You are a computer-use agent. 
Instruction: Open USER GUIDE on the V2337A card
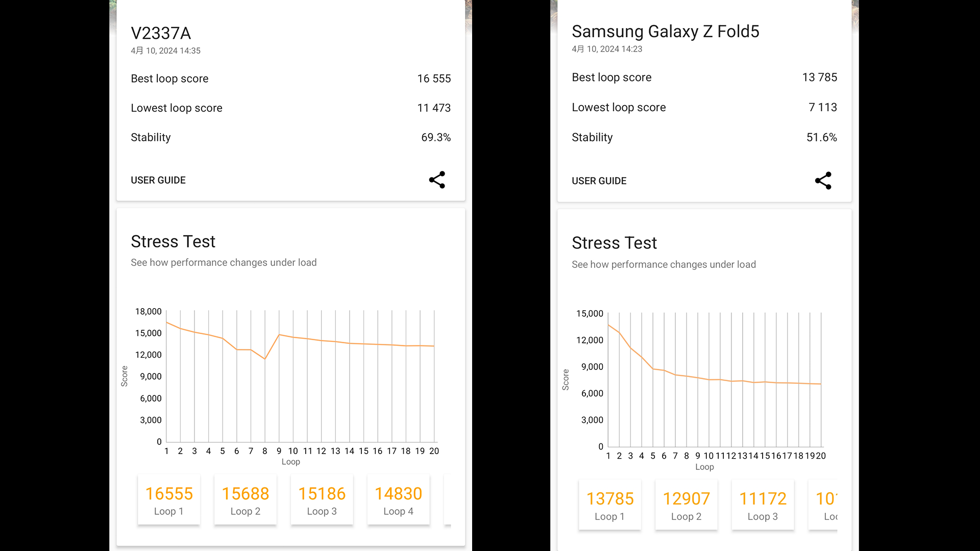point(158,180)
